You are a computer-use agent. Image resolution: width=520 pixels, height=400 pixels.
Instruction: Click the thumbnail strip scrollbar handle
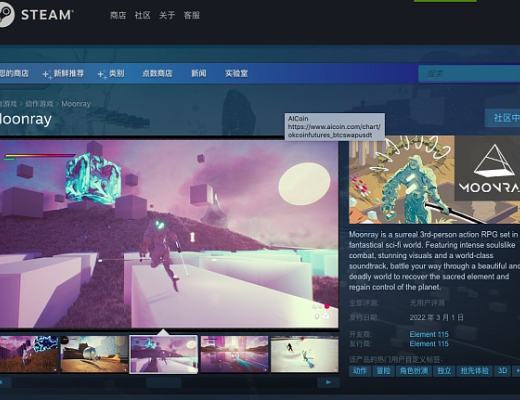tap(163, 382)
